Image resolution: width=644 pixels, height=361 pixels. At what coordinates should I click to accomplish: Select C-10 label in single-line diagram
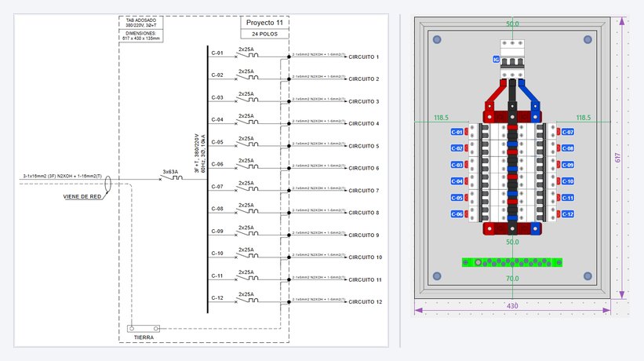(x=217, y=253)
